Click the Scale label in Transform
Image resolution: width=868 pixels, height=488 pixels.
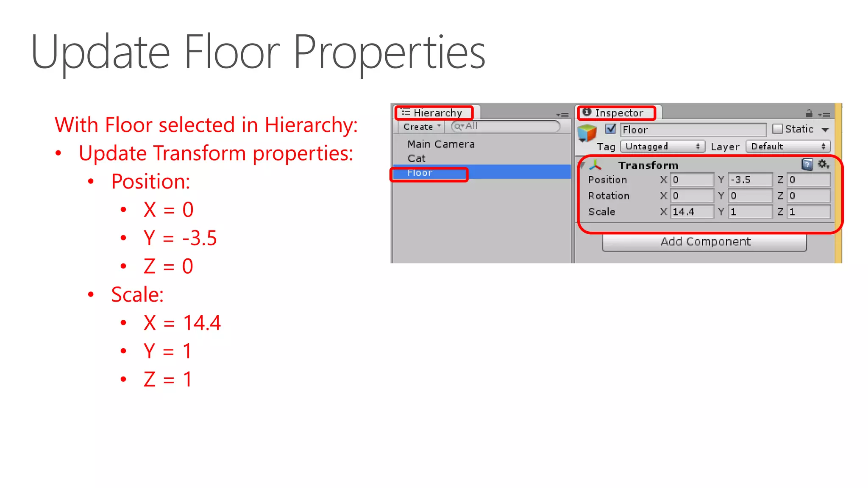[x=601, y=212]
